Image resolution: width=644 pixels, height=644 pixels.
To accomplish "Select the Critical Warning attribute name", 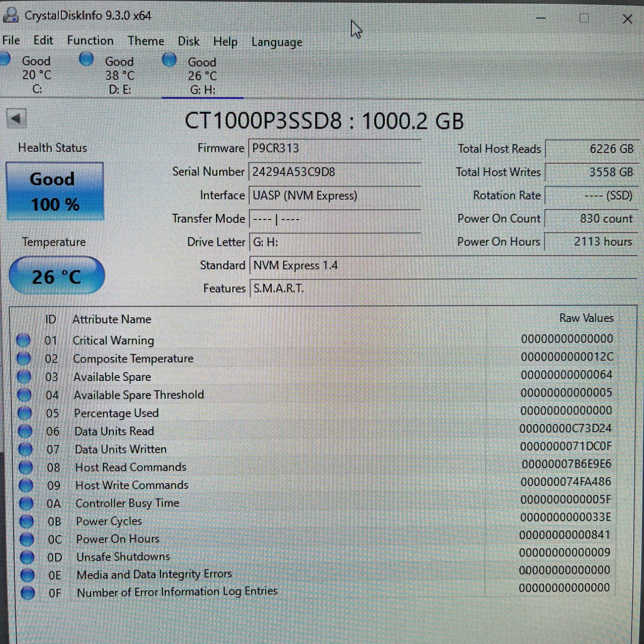I will 113,340.
